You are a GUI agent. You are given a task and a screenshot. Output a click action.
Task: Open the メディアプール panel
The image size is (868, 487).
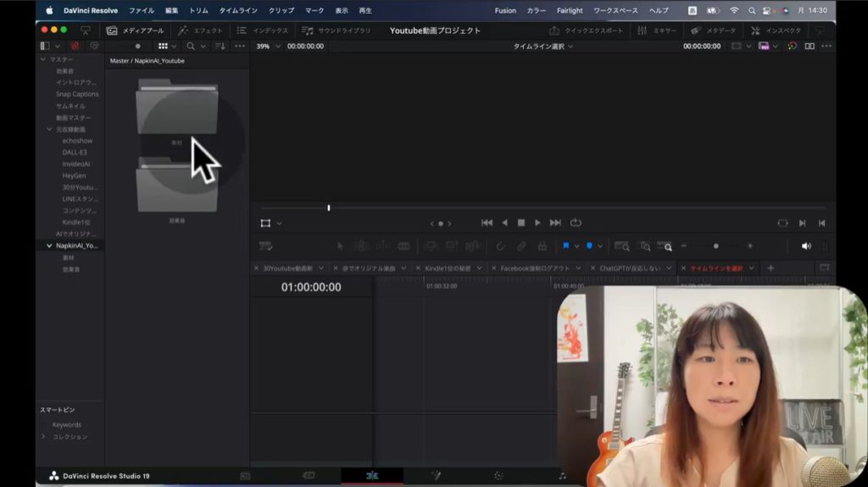click(135, 31)
